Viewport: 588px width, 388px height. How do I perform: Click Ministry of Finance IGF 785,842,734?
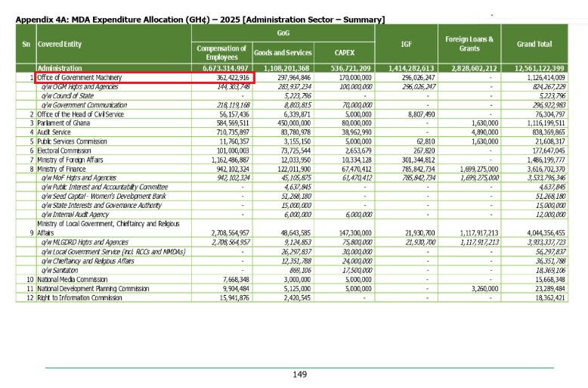[419, 169]
